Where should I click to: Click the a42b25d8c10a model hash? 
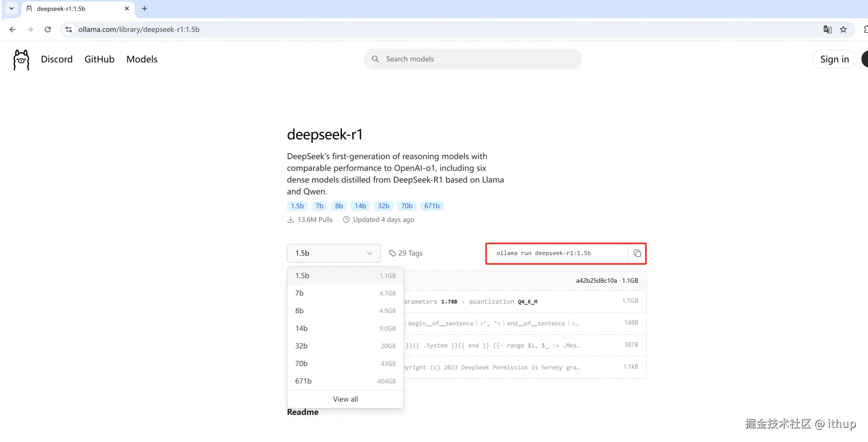tap(596, 281)
